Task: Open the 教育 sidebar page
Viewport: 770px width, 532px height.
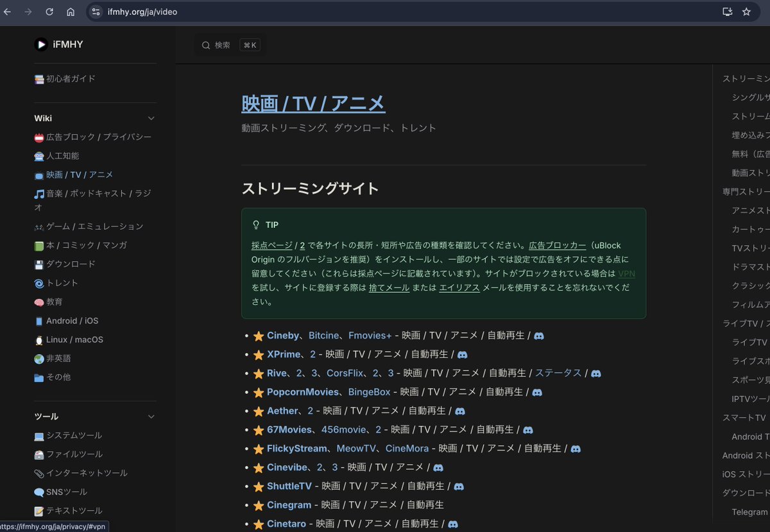Action: coord(48,302)
